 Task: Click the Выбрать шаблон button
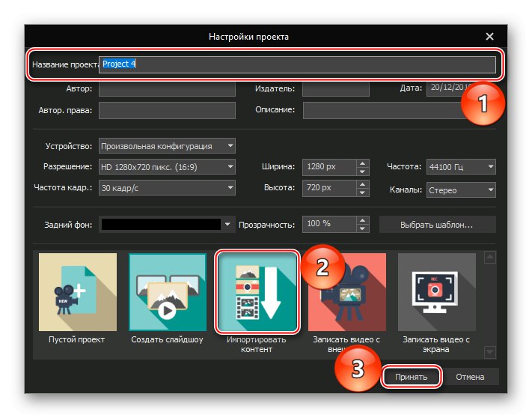point(437,225)
